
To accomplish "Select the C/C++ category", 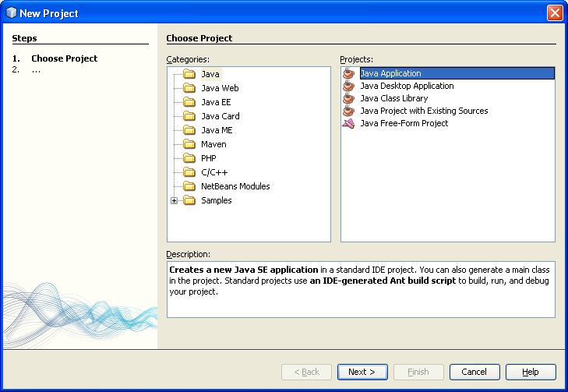I will 214,172.
